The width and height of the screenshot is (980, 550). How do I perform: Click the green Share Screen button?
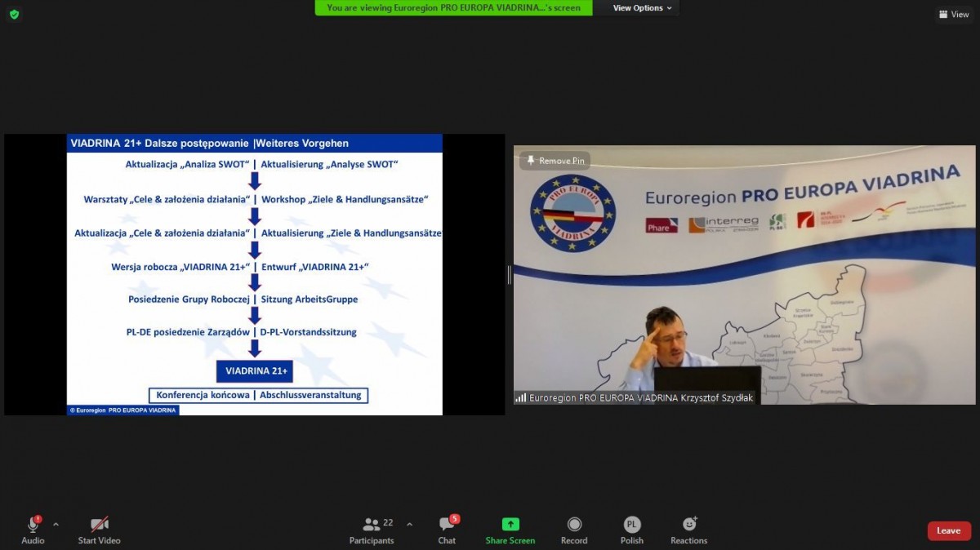click(x=510, y=530)
